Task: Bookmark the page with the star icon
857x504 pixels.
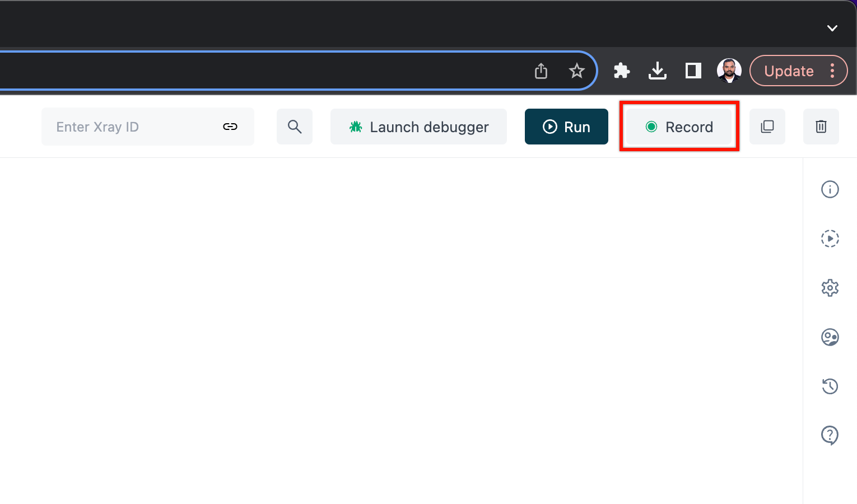Action: point(576,71)
